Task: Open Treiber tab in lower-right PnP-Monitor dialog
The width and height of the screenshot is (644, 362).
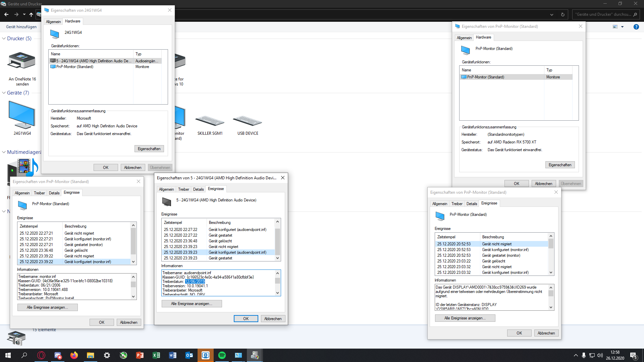Action: click(x=457, y=204)
